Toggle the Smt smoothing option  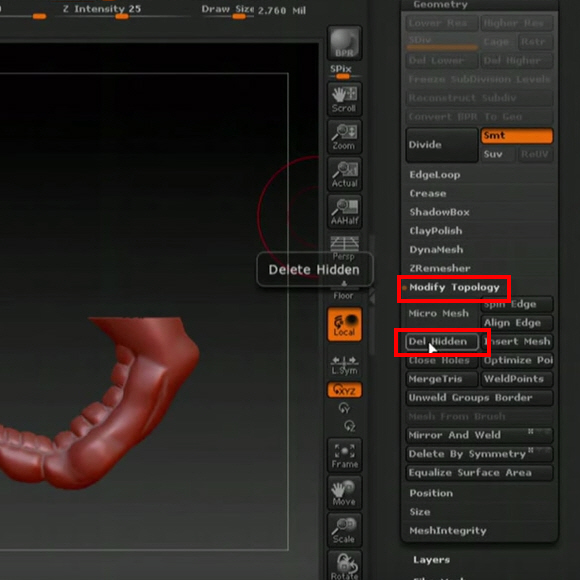517,135
